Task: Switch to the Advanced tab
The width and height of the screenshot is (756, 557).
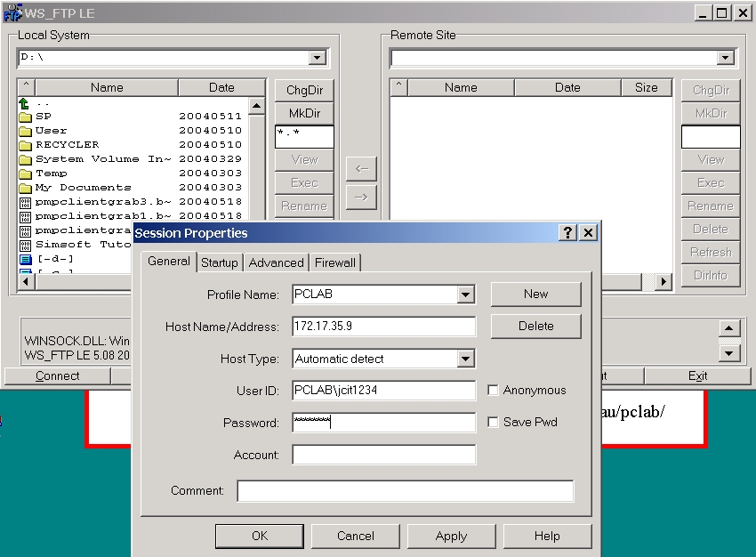Action: click(276, 262)
